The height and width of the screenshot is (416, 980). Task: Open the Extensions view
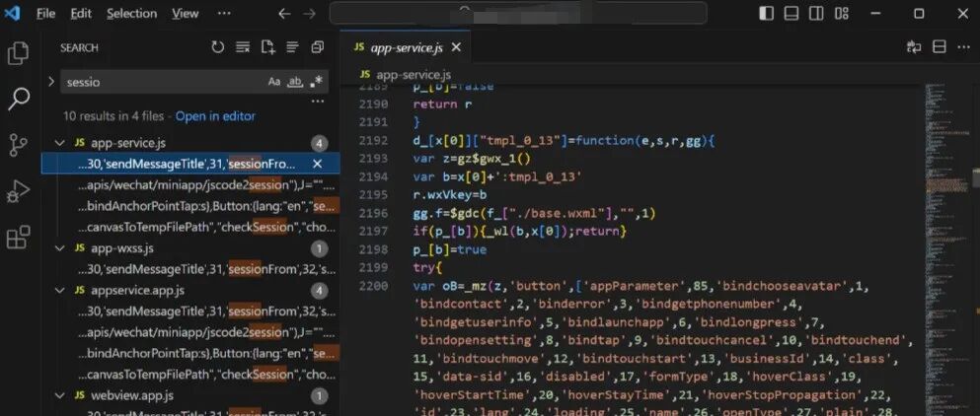tap(18, 238)
